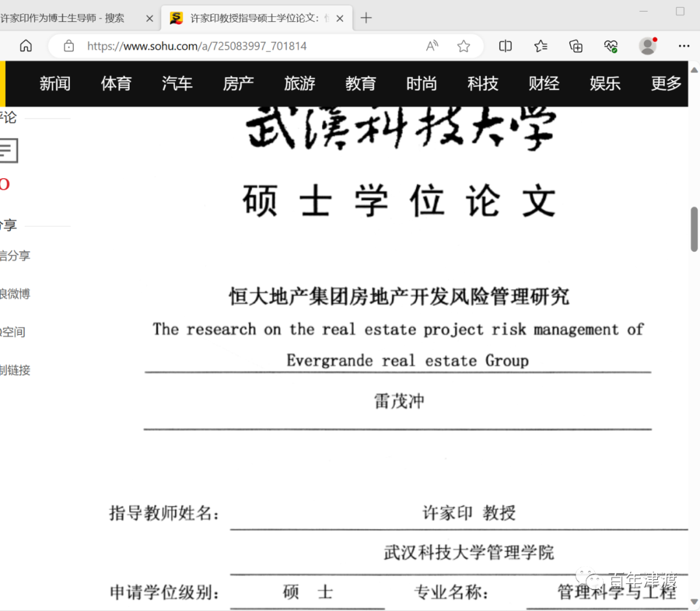Click the scrollbar down arrow

coord(694,601)
